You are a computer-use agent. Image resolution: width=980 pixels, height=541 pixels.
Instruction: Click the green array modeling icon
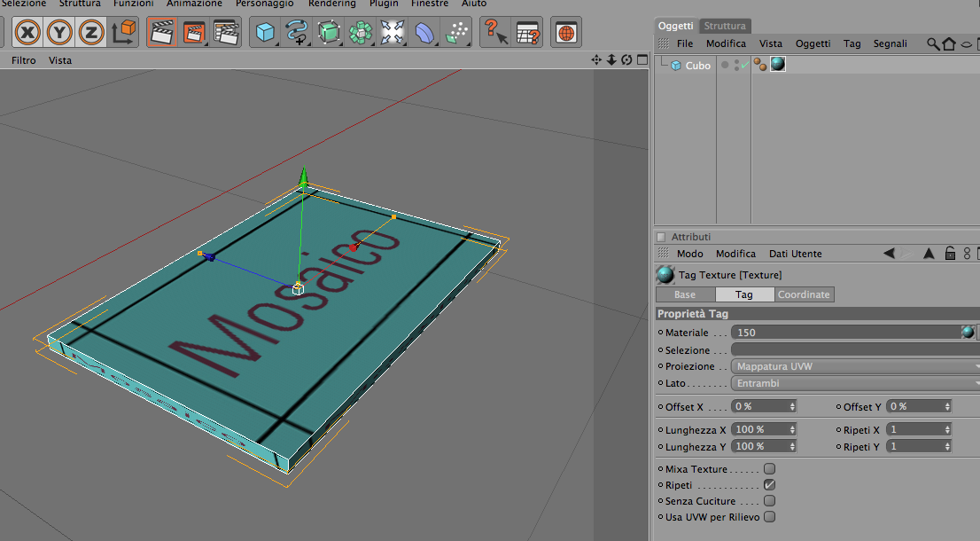click(361, 33)
